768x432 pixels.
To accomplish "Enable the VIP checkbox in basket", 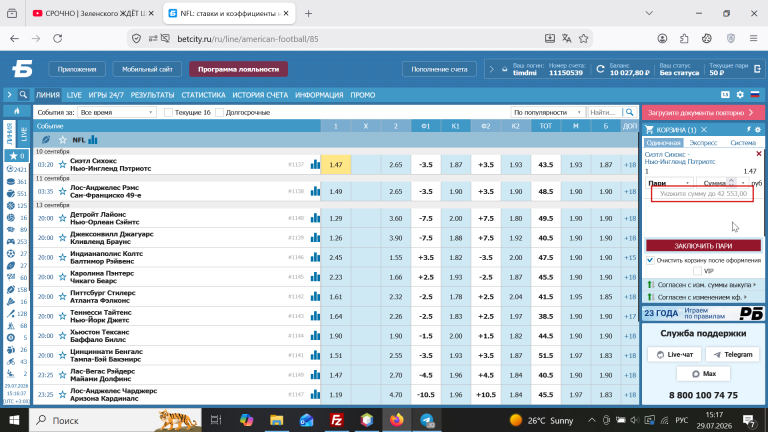I will [x=697, y=271].
